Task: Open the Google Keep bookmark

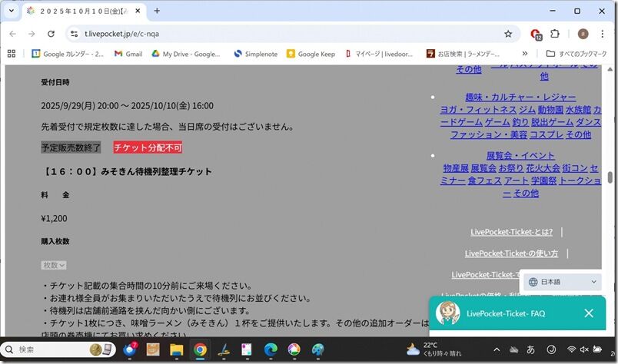Action: coord(311,54)
